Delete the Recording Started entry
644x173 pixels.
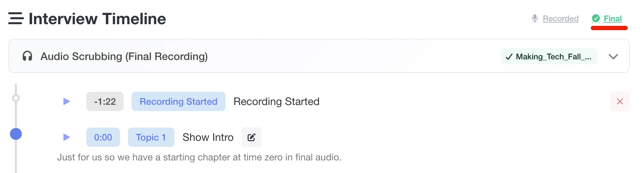(x=620, y=101)
